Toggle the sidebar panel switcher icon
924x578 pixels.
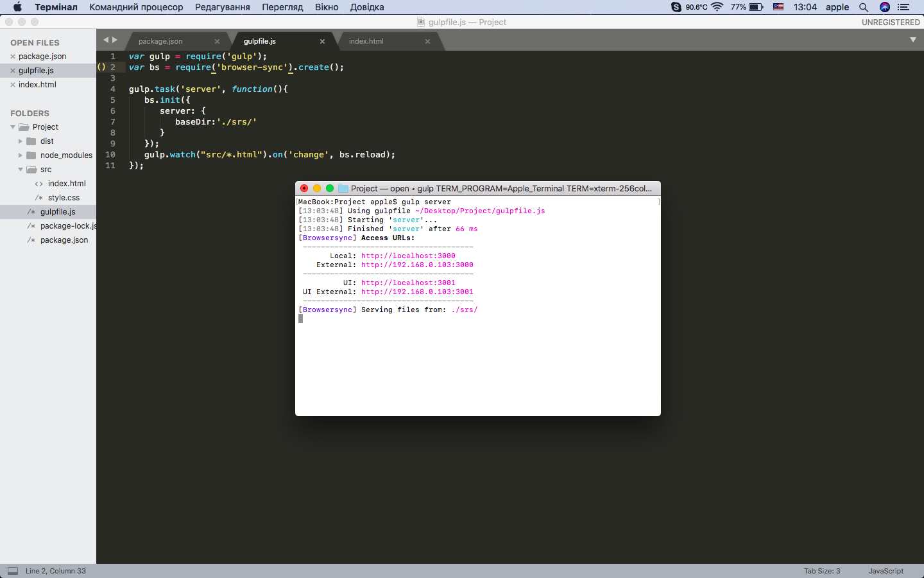pos(13,570)
